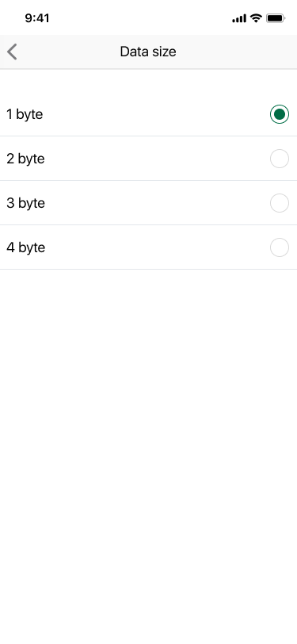Select the 2 byte radio button
The image size is (297, 644).
click(280, 159)
